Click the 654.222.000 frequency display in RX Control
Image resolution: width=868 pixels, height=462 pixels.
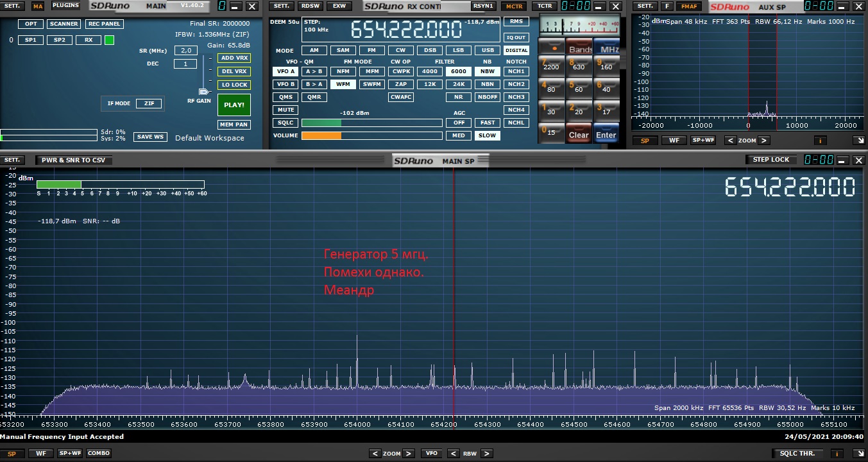tap(405, 30)
